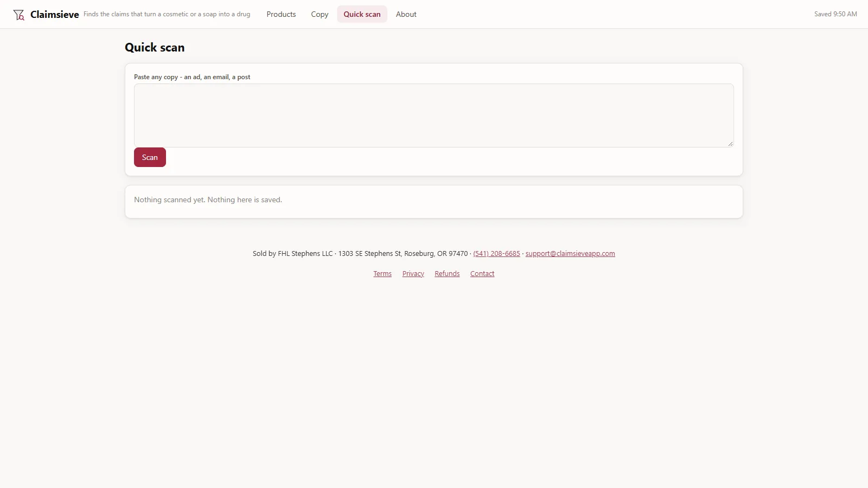Click the 'Sold by FHL Stephens LLC' text
The height and width of the screenshot is (488, 868).
[x=292, y=253]
